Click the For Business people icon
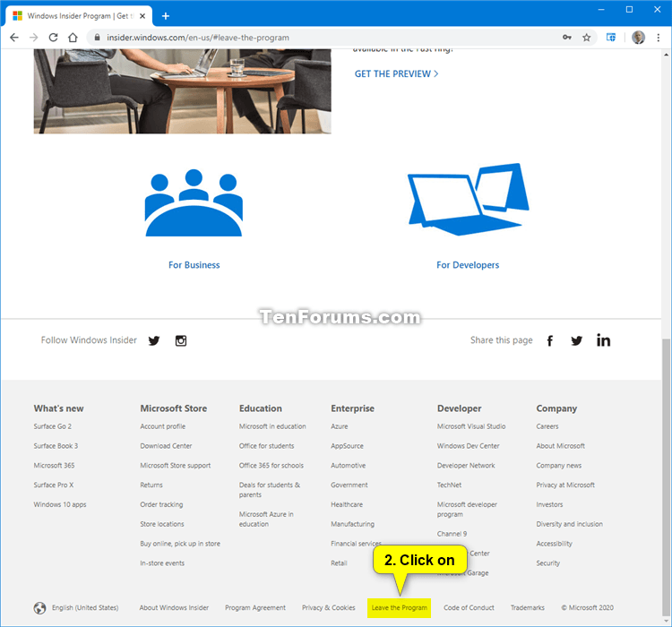Screen dimensions: 672x627 [x=194, y=202]
